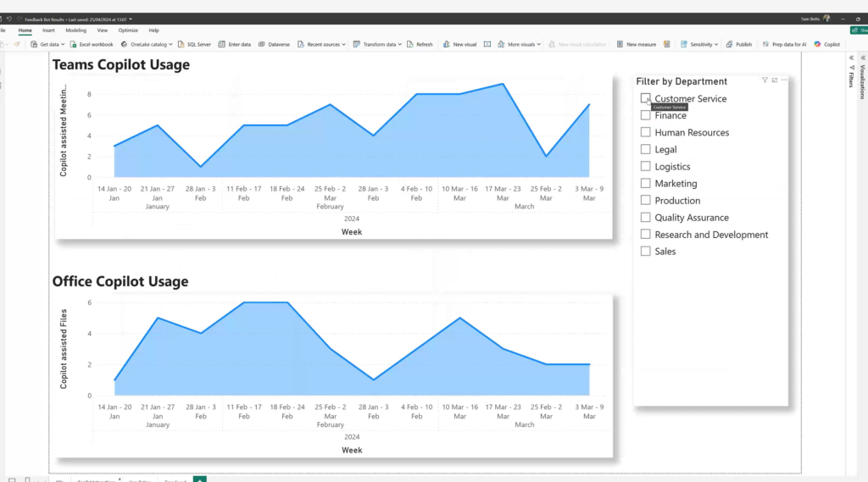Create a New measure
Image resolution: width=868 pixels, height=482 pixels.
(636, 44)
